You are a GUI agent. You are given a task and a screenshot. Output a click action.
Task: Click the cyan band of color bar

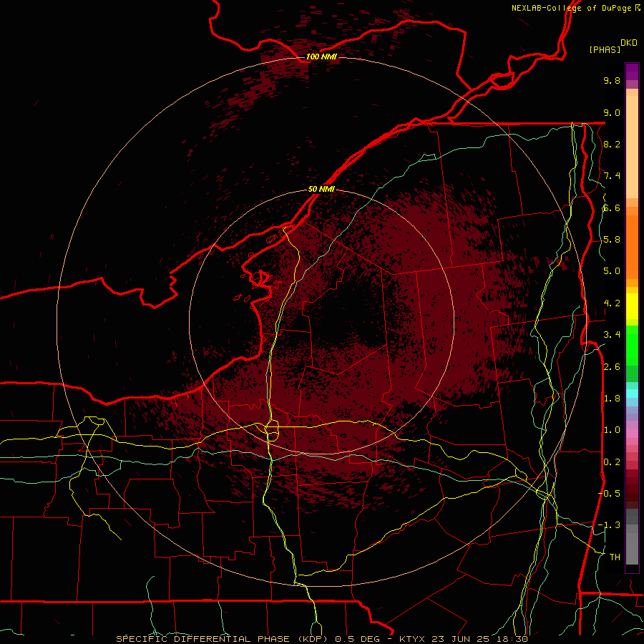pyautogui.click(x=632, y=394)
